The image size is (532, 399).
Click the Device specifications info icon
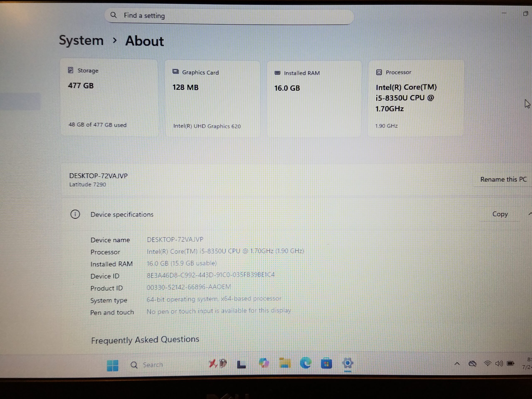pos(75,214)
